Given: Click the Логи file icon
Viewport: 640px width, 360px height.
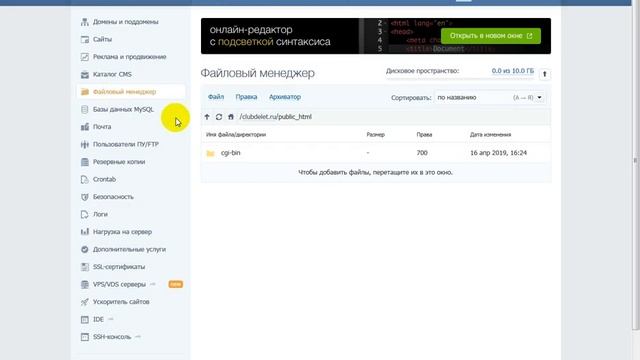Looking at the screenshot, I should pos(84,214).
